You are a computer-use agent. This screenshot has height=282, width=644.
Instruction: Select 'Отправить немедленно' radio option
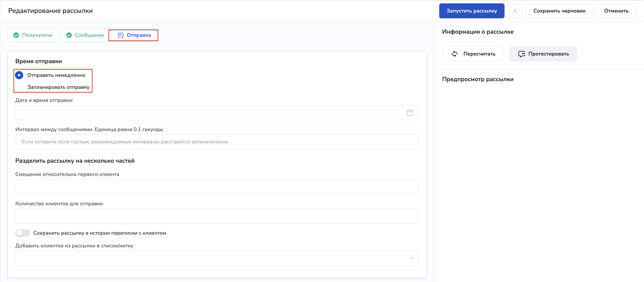point(19,75)
